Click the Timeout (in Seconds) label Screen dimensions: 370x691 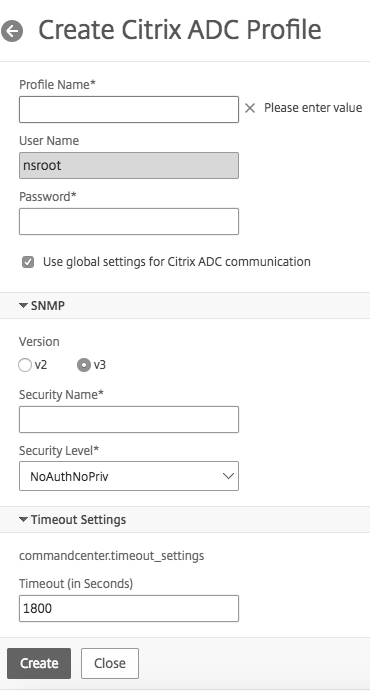76,584
